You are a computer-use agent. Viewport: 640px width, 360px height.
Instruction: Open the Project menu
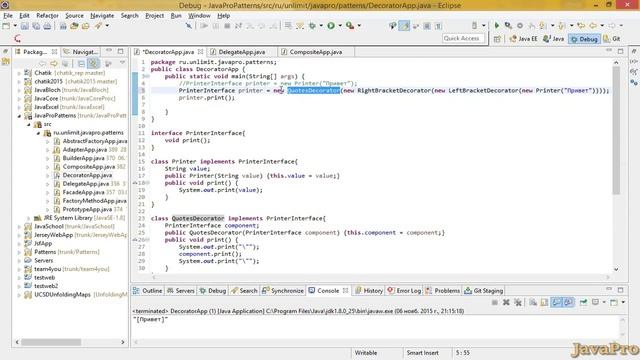tap(154, 16)
